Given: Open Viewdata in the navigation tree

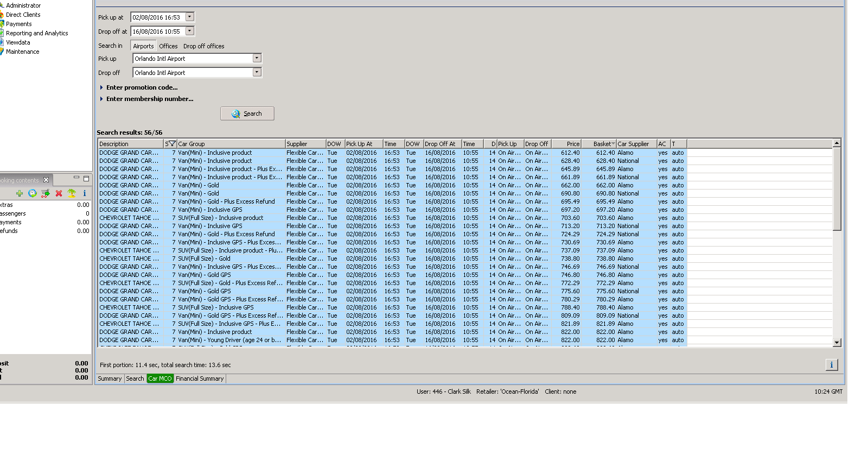Looking at the screenshot, I should (x=18, y=42).
